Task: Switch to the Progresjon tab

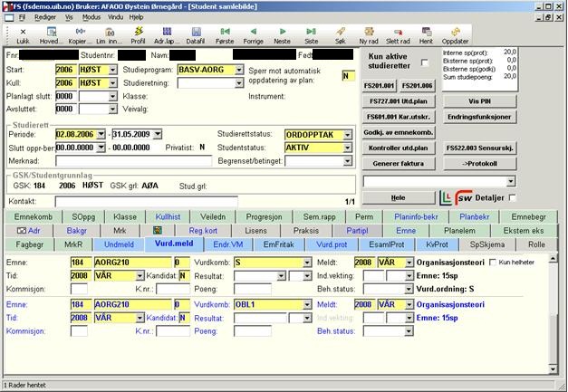Action: [x=264, y=216]
